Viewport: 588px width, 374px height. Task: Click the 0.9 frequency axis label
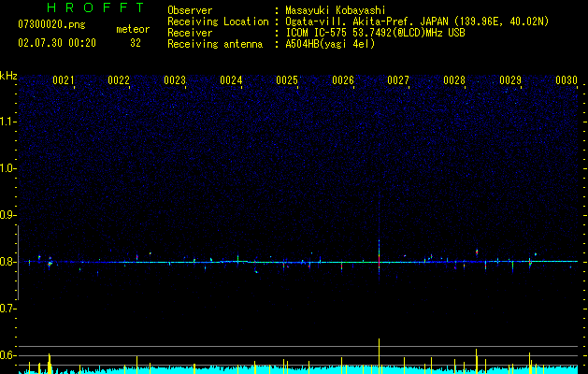[x=7, y=215]
